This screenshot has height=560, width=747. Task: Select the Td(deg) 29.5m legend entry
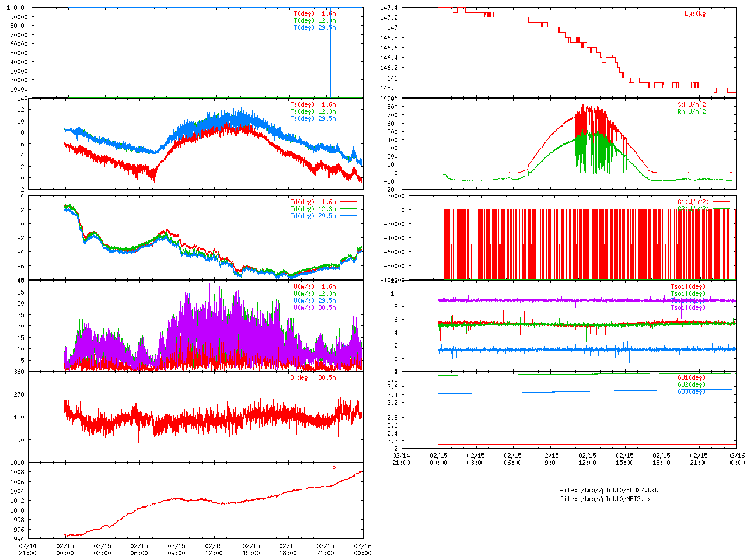click(x=313, y=216)
